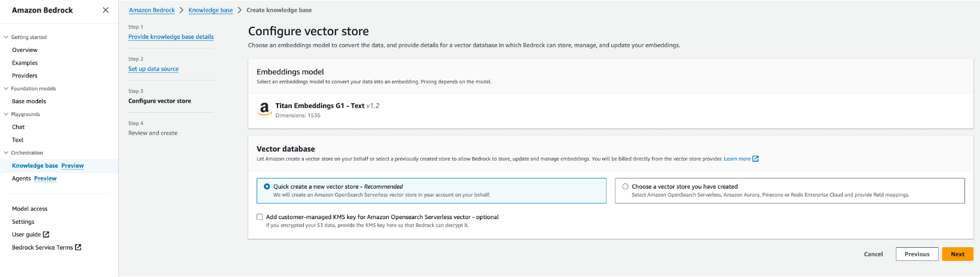Click the external link icon beside Learn more
This screenshot has height=277, width=980.
756,159
